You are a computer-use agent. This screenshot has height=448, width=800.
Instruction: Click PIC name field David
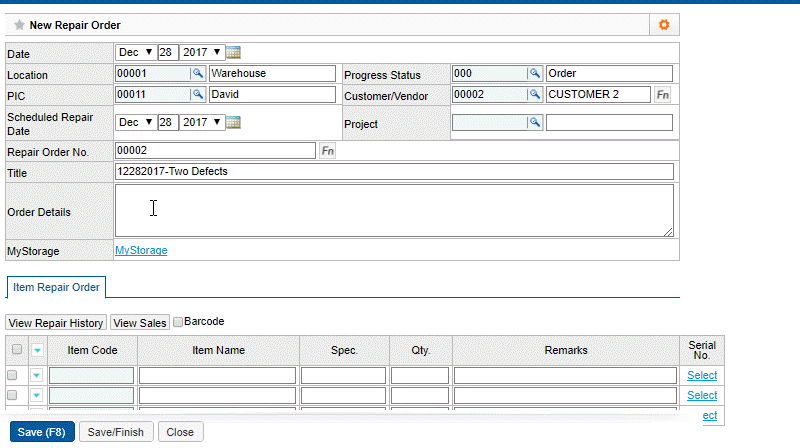pos(272,94)
